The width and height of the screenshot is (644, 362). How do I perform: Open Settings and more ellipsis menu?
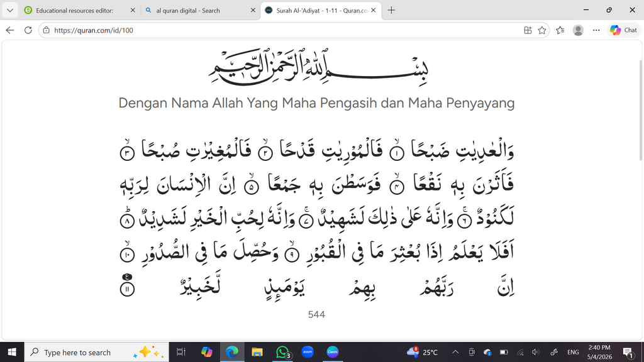point(596,30)
